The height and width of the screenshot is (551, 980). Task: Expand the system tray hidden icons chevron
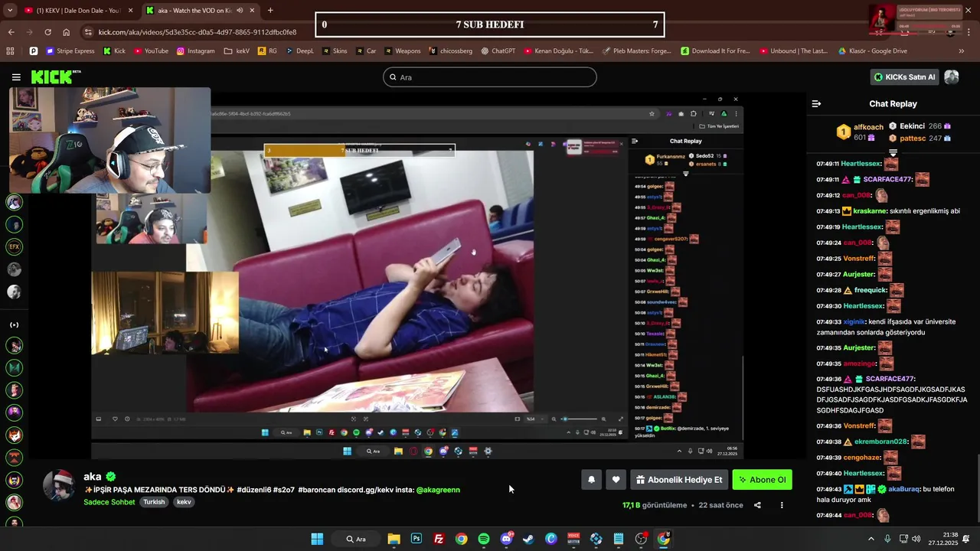coord(871,539)
